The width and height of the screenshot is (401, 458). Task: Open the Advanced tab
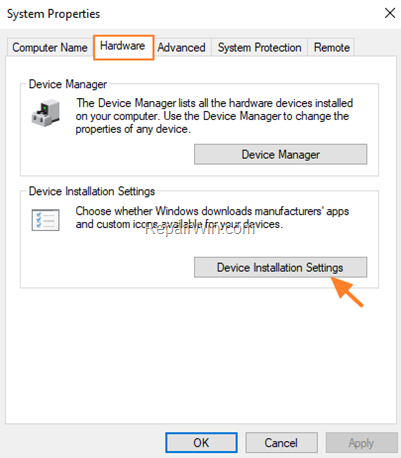point(181,47)
